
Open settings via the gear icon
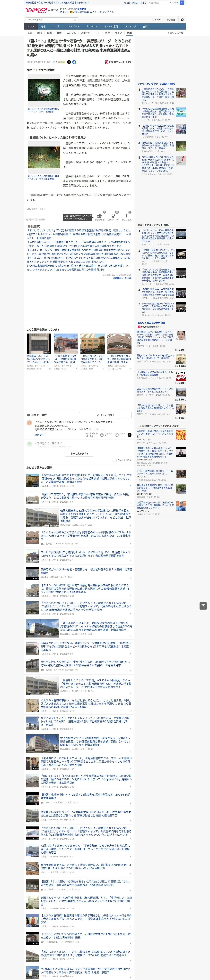tap(182, 20)
